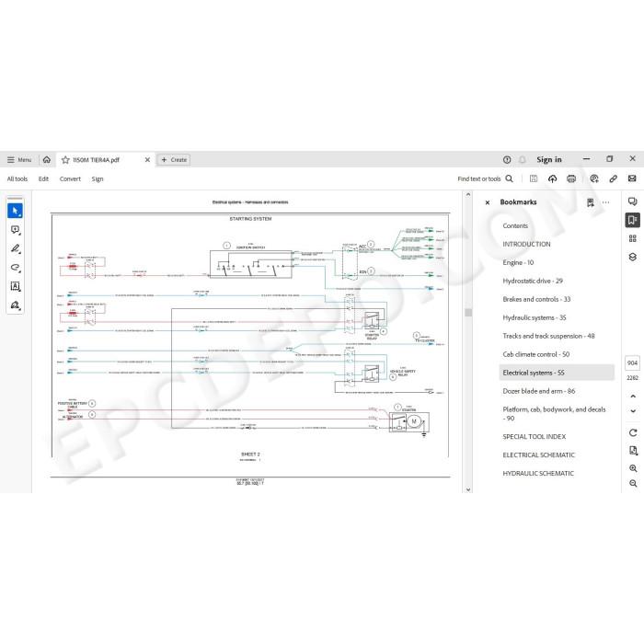This screenshot has width=644, height=644.
Task: Close the 1150M TIER4A.pdf tab
Action: click(x=147, y=160)
